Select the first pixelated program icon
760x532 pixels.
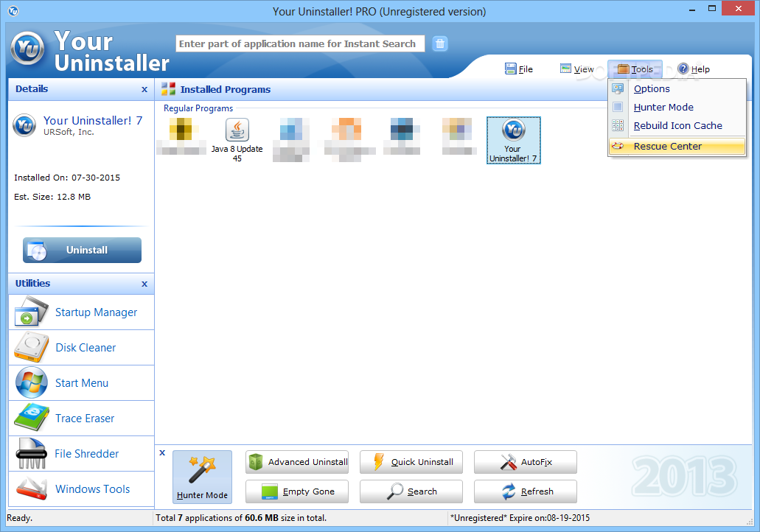tap(181, 136)
